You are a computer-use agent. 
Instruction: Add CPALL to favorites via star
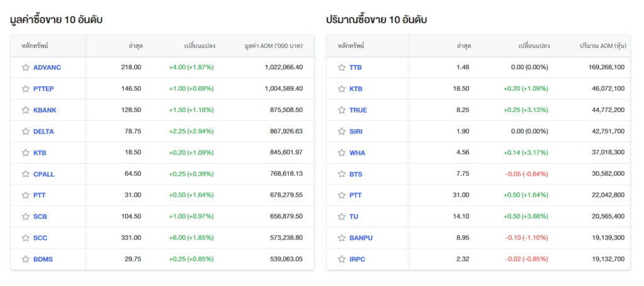coord(25,174)
